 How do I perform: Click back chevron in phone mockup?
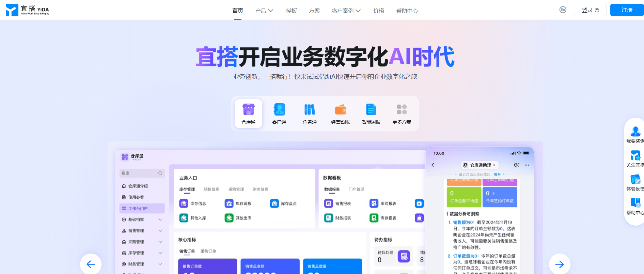click(433, 165)
